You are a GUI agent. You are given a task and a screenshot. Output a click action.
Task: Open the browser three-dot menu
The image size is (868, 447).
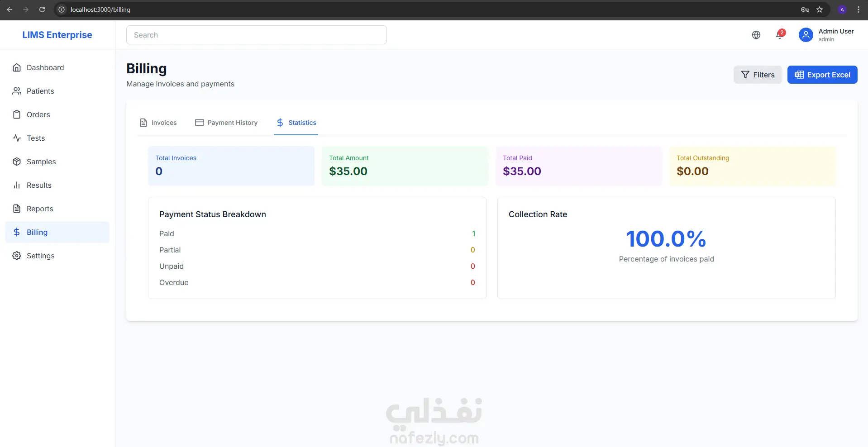(x=858, y=10)
